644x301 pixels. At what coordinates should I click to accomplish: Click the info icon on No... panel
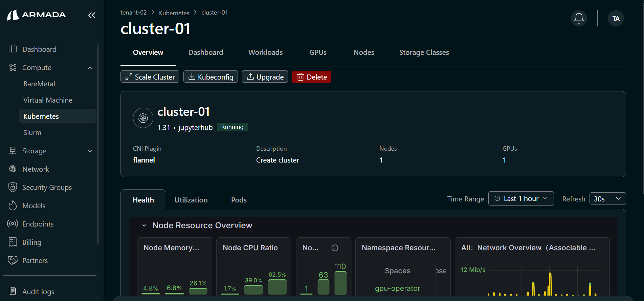tap(335, 248)
